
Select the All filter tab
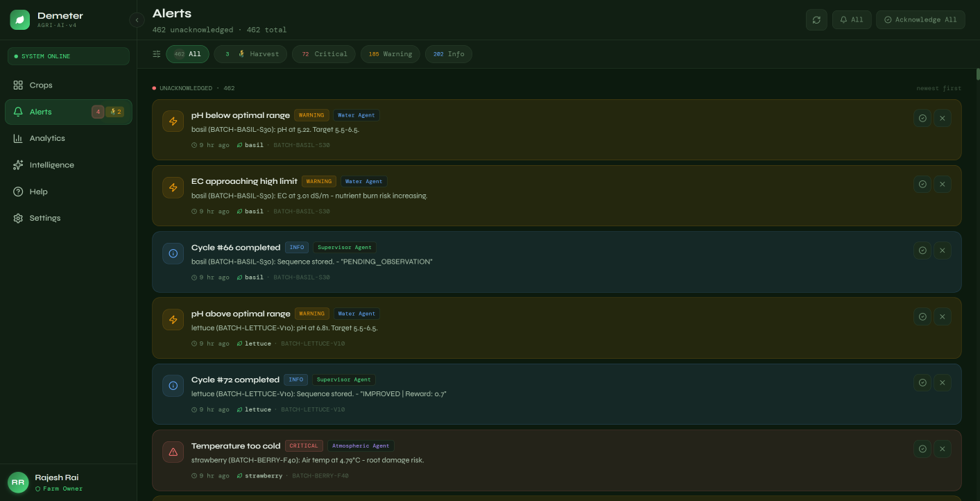(x=187, y=54)
